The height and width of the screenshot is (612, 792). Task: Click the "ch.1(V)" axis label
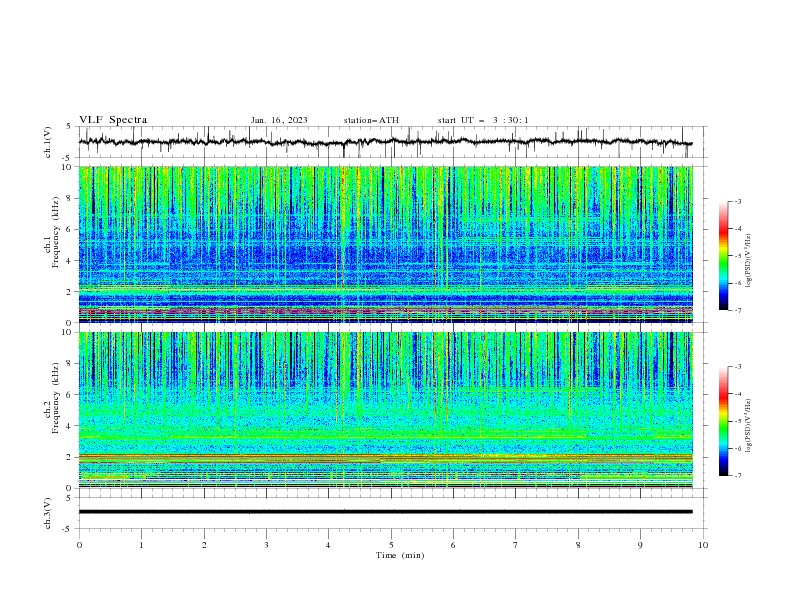(x=48, y=142)
